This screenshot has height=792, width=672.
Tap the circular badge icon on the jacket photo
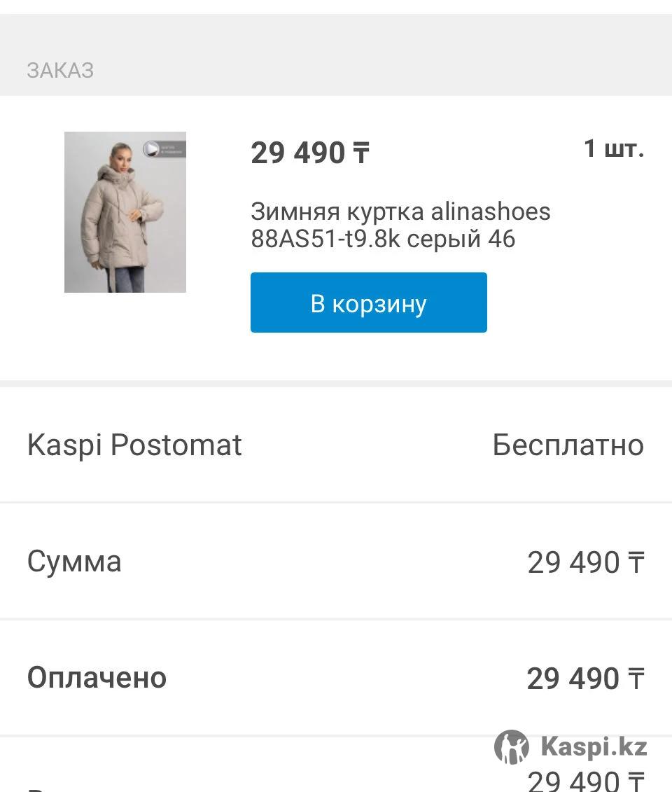pos(150,148)
